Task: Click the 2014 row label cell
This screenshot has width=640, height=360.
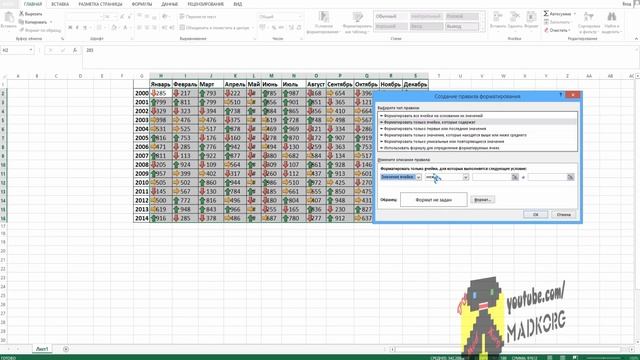Action: click(141, 218)
